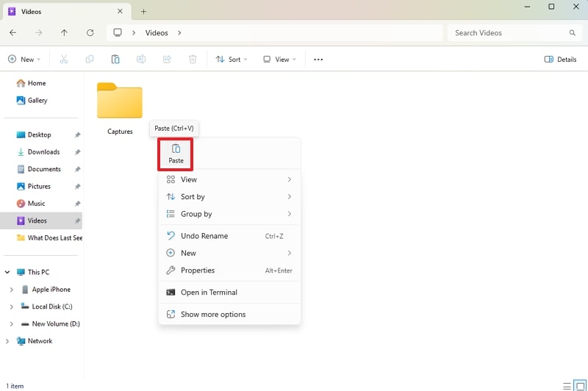Add a new tab with plus button
The width and height of the screenshot is (588, 391).
[x=143, y=12]
